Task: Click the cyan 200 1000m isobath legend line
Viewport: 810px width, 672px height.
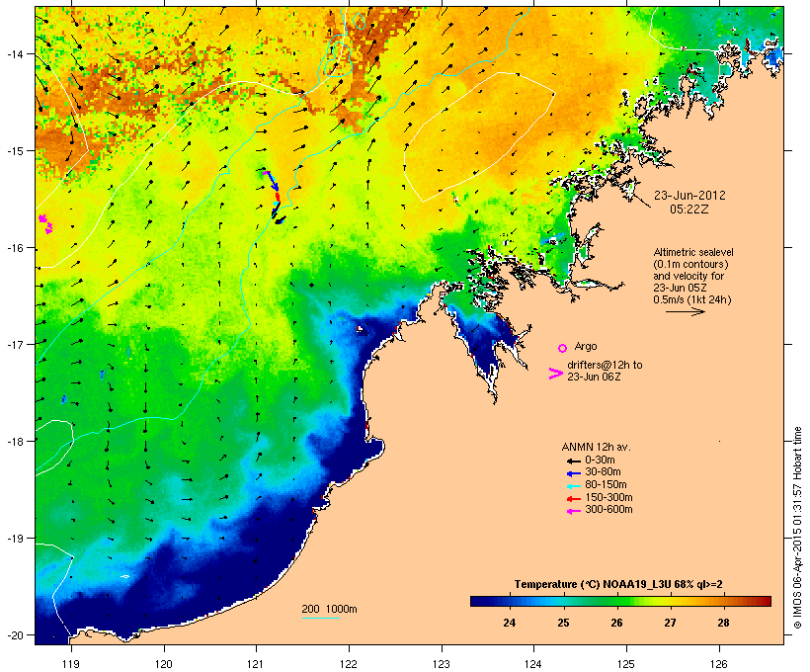Action: [320, 618]
